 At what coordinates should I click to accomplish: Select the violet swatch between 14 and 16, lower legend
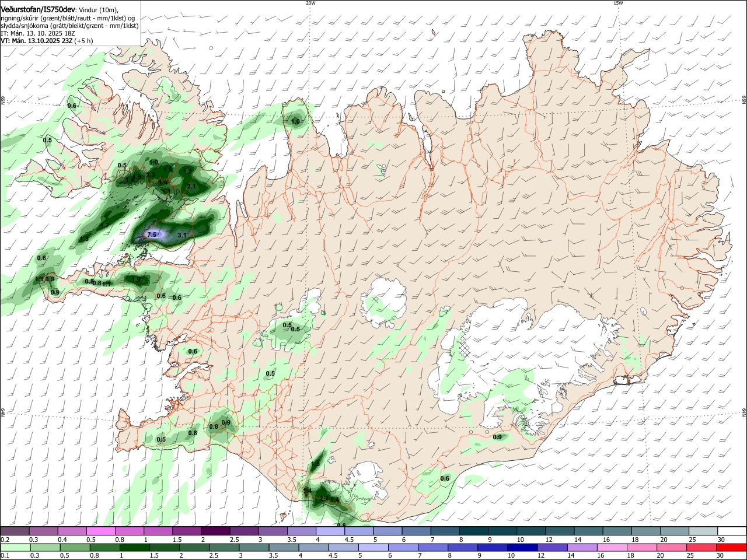click(581, 548)
